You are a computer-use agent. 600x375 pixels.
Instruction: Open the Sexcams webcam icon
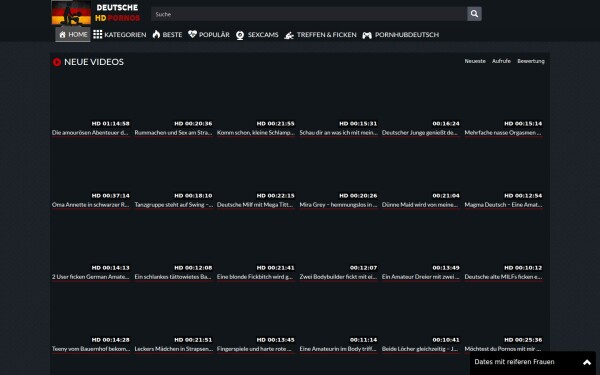click(x=240, y=35)
